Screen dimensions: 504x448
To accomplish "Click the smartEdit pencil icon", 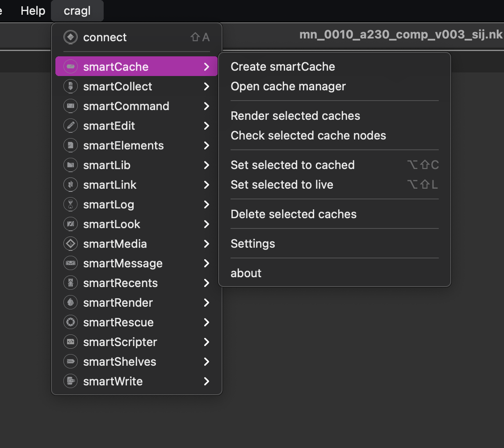I will coord(70,126).
